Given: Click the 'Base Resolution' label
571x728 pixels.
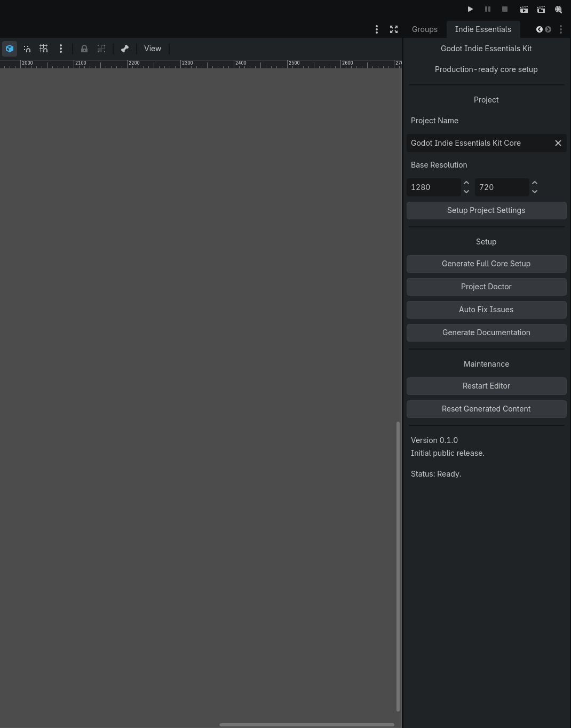Looking at the screenshot, I should [x=439, y=165].
